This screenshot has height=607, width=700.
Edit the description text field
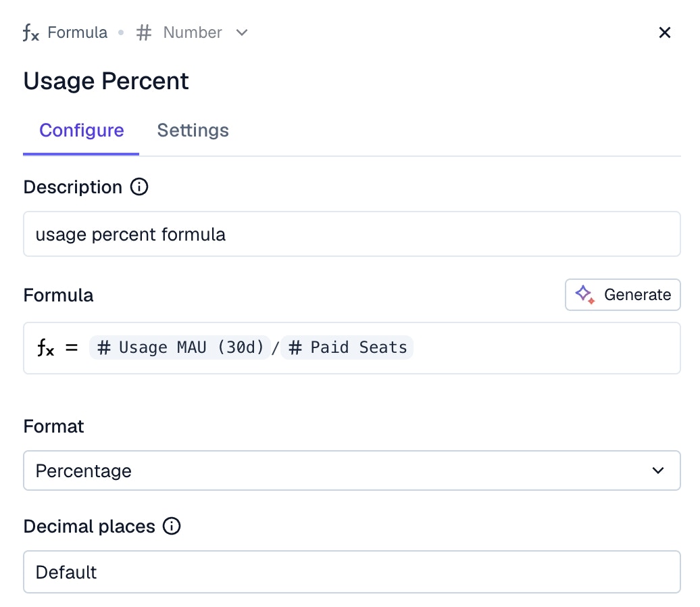pyautogui.click(x=351, y=235)
